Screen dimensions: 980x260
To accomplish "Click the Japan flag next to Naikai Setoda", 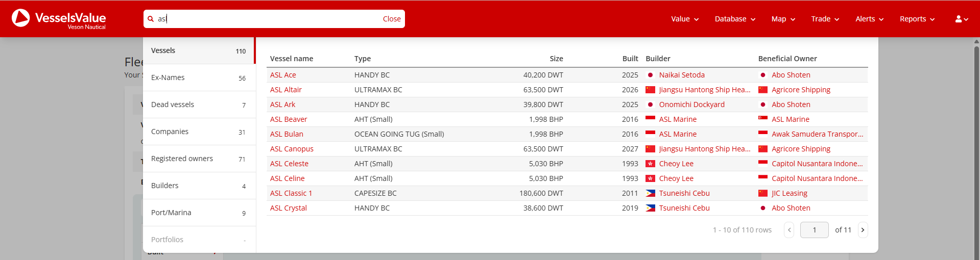I will [x=650, y=75].
